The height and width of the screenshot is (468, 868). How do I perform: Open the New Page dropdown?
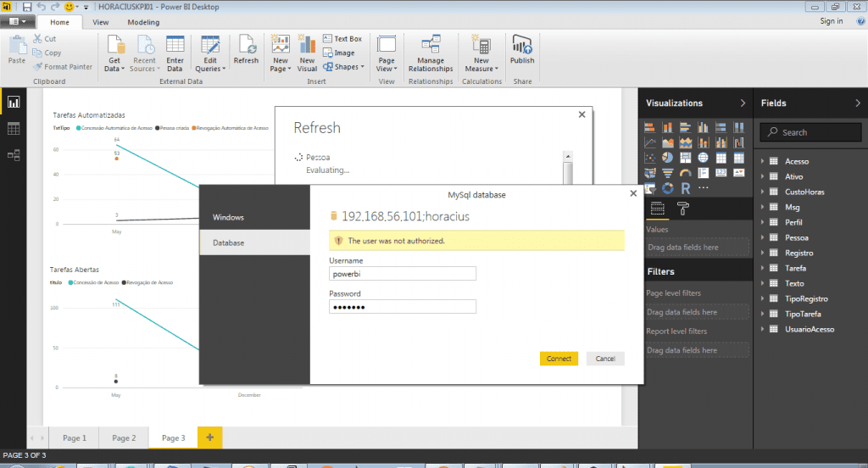pyautogui.click(x=281, y=53)
